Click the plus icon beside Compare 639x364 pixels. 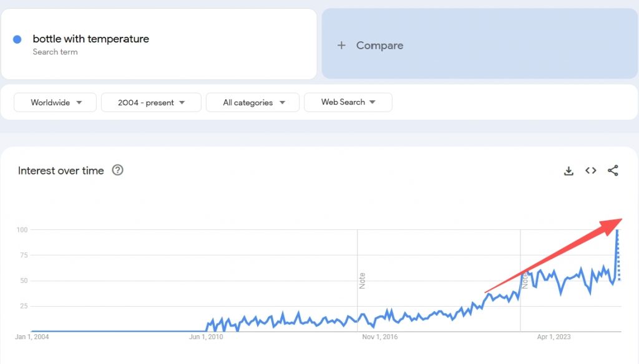point(341,45)
